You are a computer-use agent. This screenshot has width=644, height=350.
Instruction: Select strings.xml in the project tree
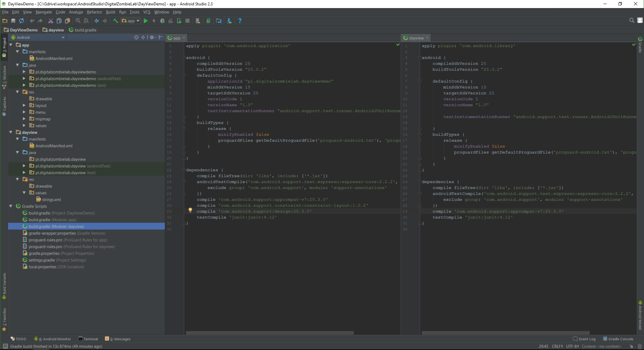pos(48,200)
